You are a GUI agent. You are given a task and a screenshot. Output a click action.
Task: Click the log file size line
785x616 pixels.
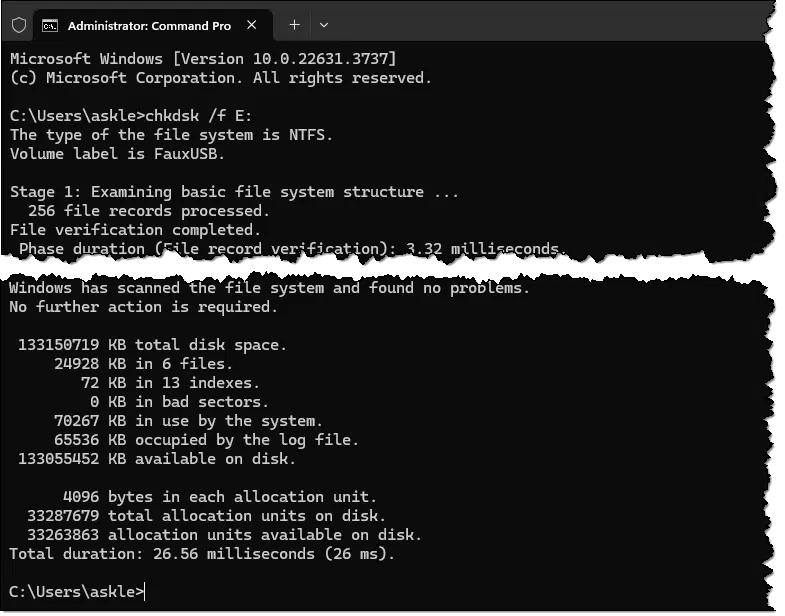pyautogui.click(x=206, y=440)
